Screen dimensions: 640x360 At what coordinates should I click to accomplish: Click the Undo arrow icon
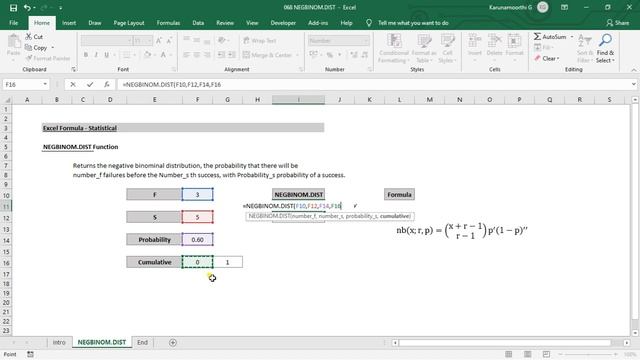(27, 8)
